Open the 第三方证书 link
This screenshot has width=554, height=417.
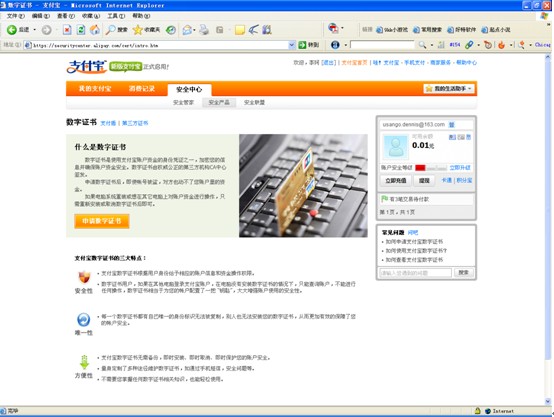(x=135, y=123)
